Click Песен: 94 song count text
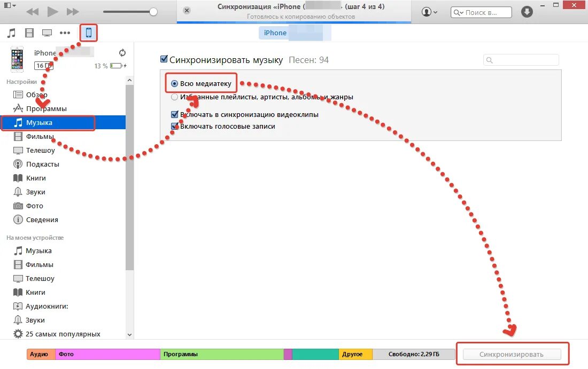 pyautogui.click(x=308, y=60)
